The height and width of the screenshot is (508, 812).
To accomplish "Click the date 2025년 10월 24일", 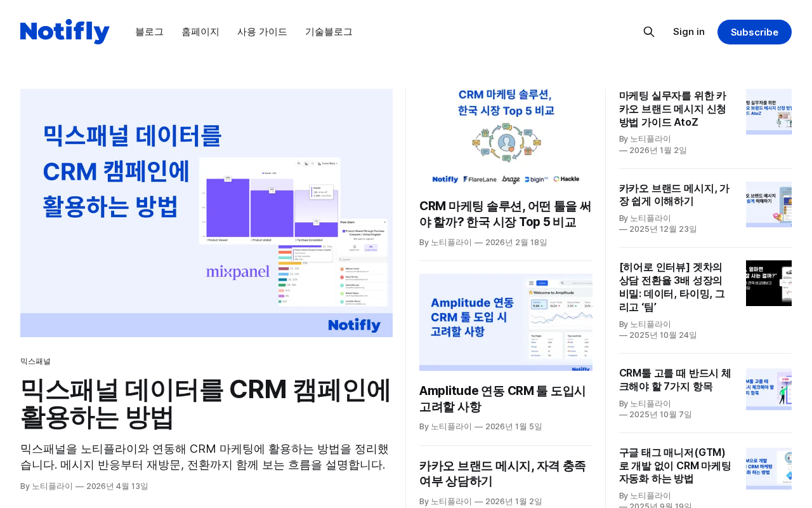I will [x=663, y=335].
